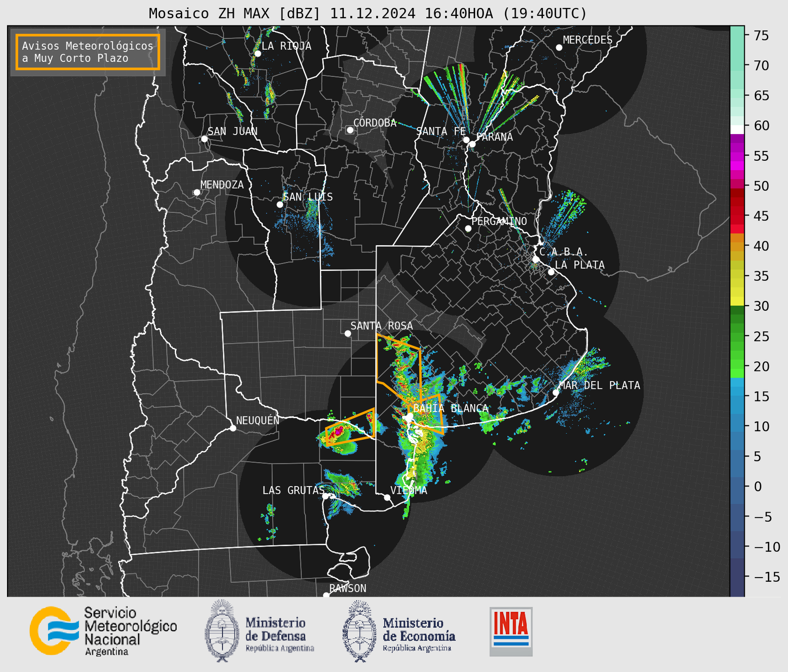Viewport: 788px width, 672px height.
Task: Click the Avisos Meteorológicos a Muy Corto Plazo legend box
Action: [88, 52]
